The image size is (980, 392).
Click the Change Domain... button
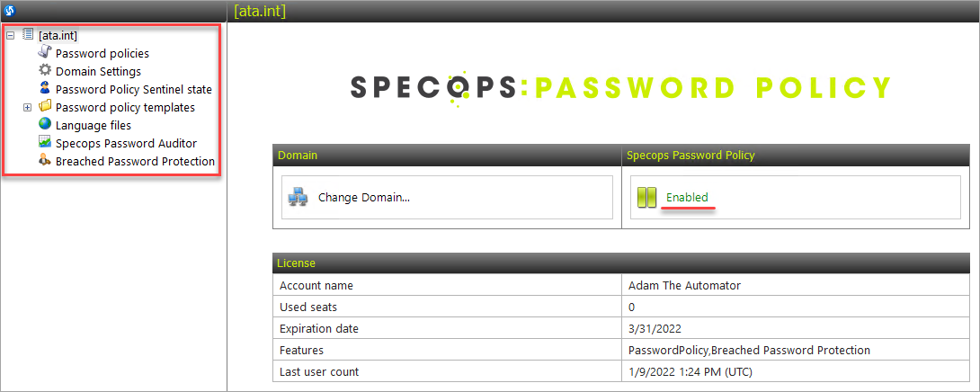(x=447, y=198)
